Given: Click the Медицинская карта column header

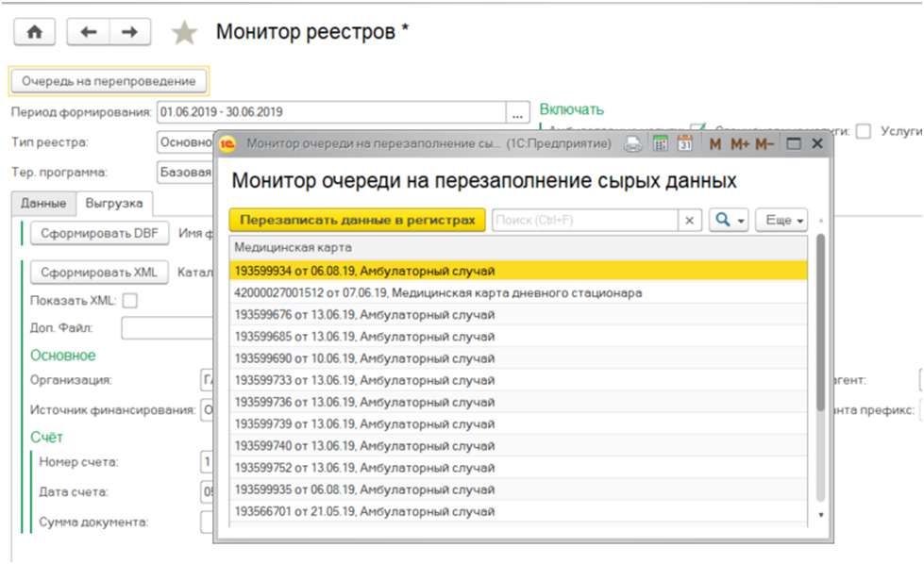Looking at the screenshot, I should [x=518, y=248].
